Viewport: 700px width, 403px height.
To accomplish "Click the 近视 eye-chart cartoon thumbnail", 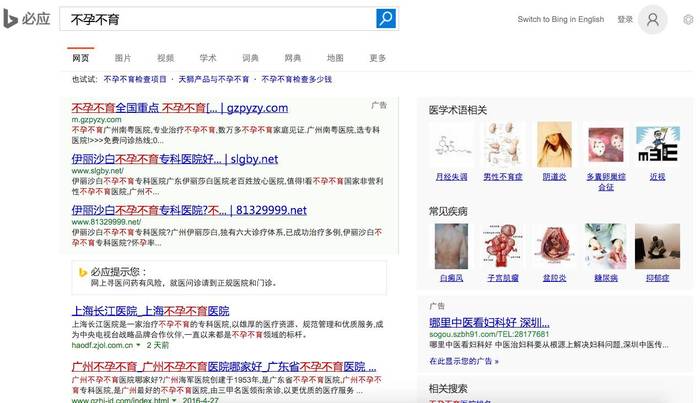I will click(x=658, y=144).
